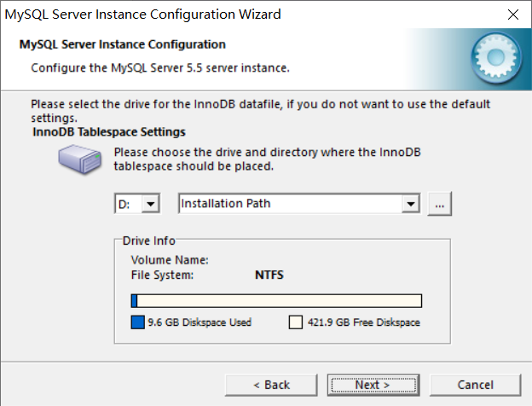Click the disk usage progress bar
532x406 pixels.
[276, 301]
